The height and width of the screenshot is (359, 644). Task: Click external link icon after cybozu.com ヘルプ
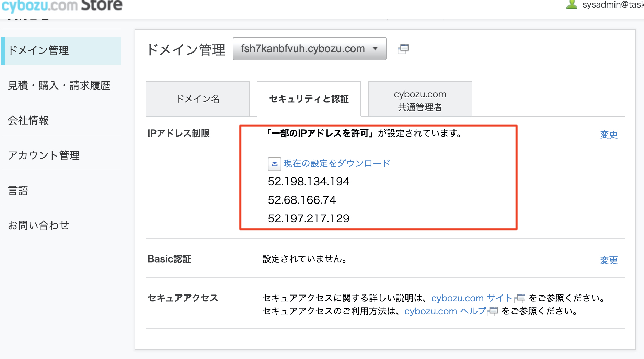click(x=493, y=311)
